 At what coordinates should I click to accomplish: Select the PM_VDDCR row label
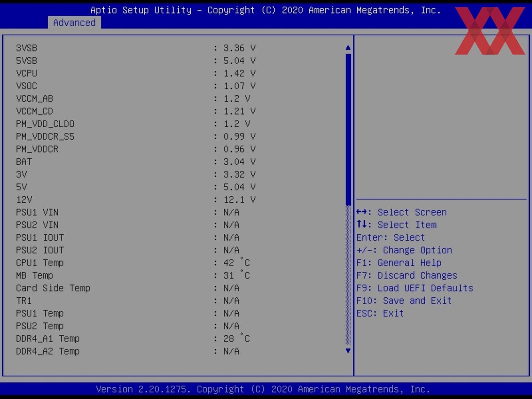(x=37, y=149)
